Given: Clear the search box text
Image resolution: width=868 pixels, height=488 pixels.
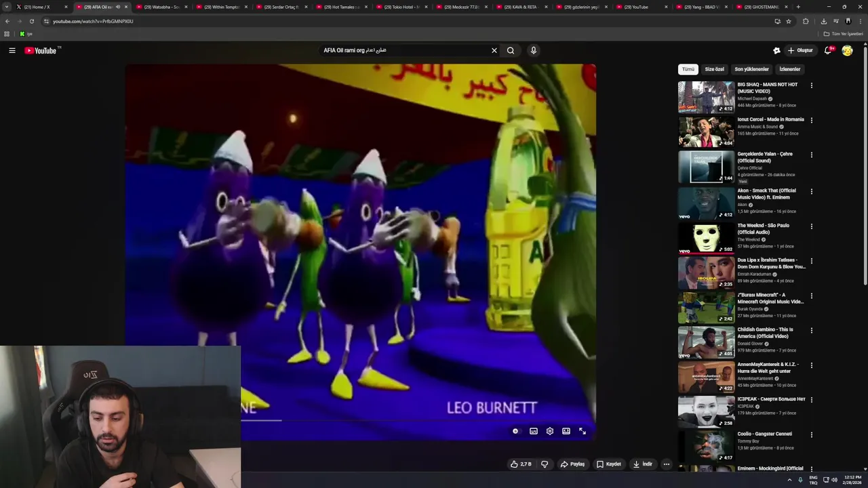Looking at the screenshot, I should click(494, 50).
